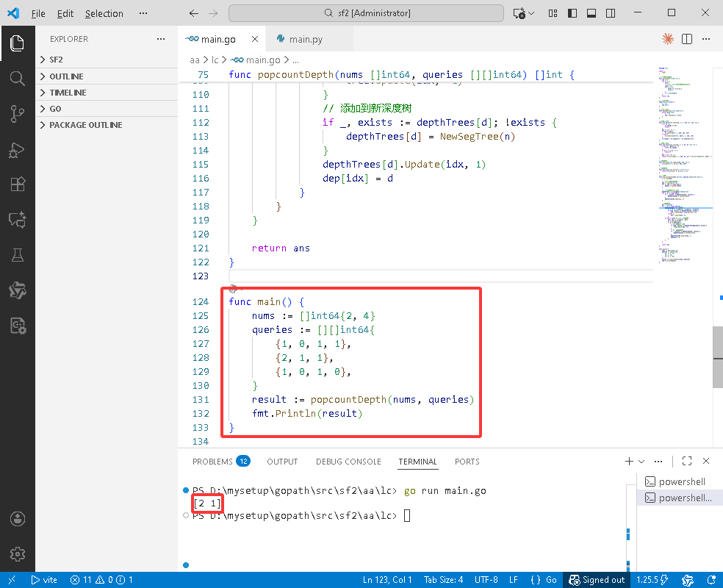Open the Chat sparkle icon in activity bar
The image size is (723, 588).
pyautogui.click(x=17, y=220)
